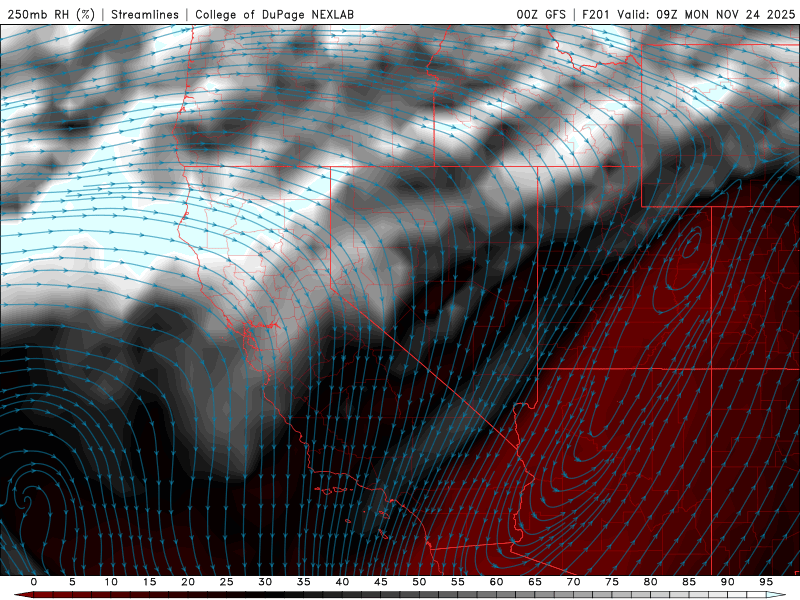
Task: Click the "95" colorbar tick label
Action: click(766, 582)
